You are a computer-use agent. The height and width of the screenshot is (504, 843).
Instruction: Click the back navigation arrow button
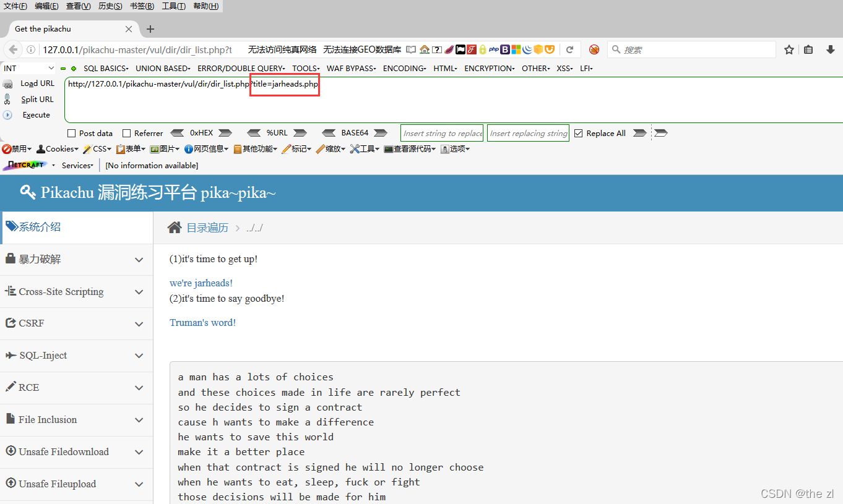(13, 49)
